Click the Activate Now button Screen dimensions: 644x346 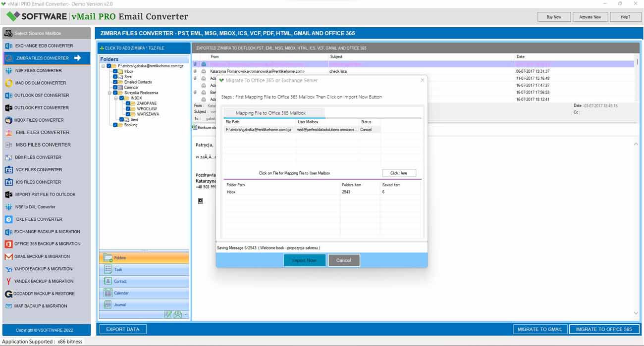click(590, 17)
